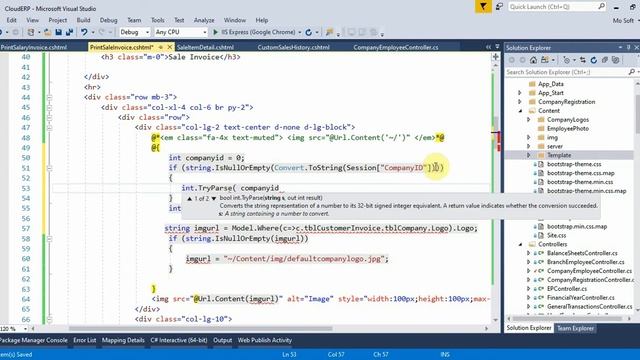
Task: Click the Save icon in the toolbar
Action: (x=58, y=32)
